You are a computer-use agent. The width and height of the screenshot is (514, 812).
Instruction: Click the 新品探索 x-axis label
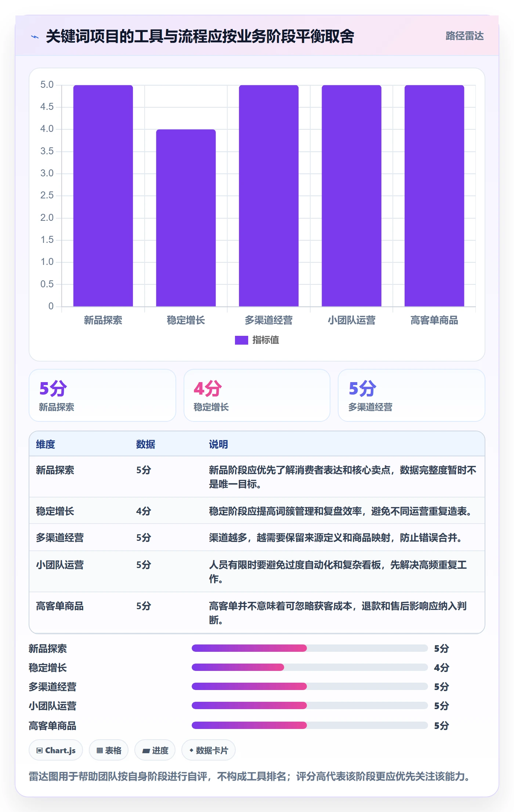click(x=103, y=320)
